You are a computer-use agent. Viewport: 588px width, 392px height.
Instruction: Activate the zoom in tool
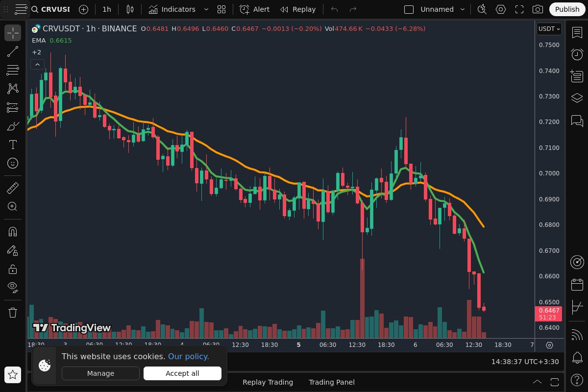pos(13,206)
